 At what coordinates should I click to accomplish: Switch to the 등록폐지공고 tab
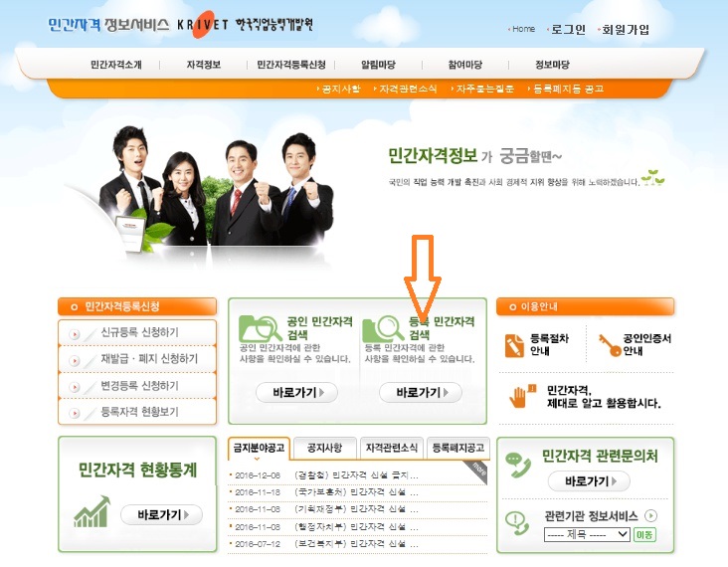click(x=457, y=448)
